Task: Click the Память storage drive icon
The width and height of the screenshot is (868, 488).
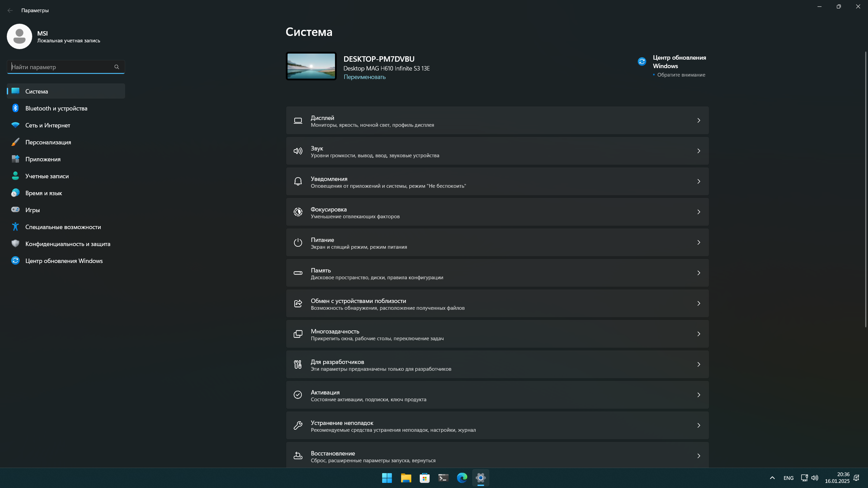Action: click(x=298, y=273)
